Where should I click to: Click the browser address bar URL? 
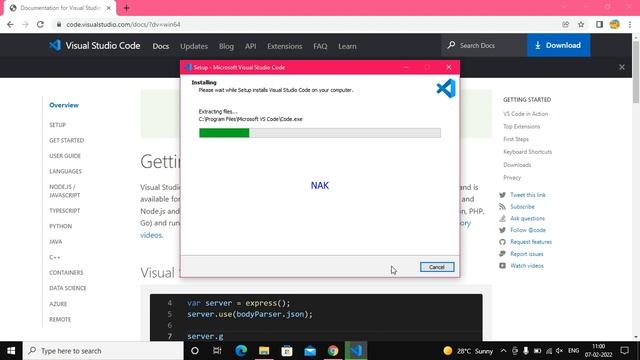pos(123,24)
